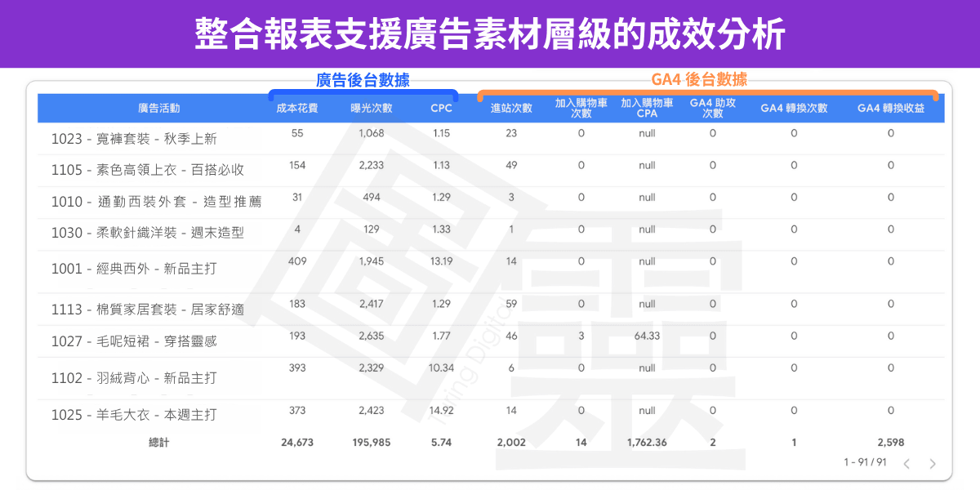The width and height of the screenshot is (980, 490).
Task: Sort by 曝光次數 column header
Action: coord(372,108)
